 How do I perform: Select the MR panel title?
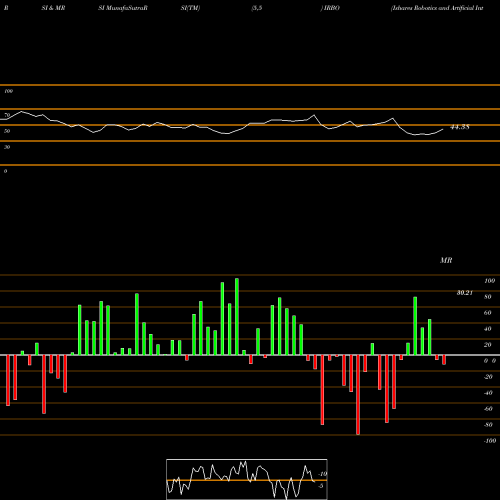[446, 260]
